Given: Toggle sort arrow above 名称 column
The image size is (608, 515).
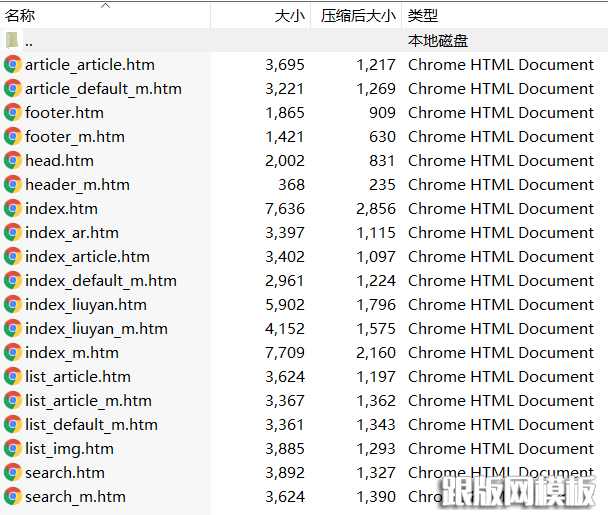Looking at the screenshot, I should click(106, 5).
